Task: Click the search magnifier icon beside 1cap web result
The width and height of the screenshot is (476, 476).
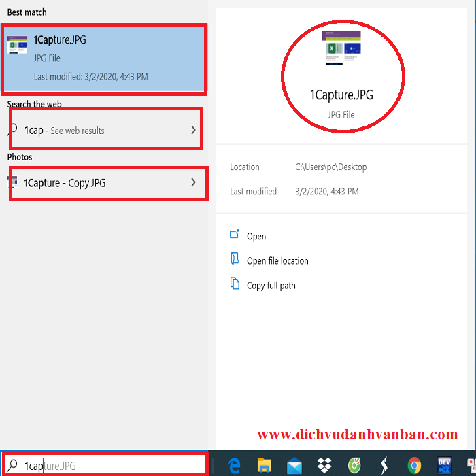Action: click(13, 129)
